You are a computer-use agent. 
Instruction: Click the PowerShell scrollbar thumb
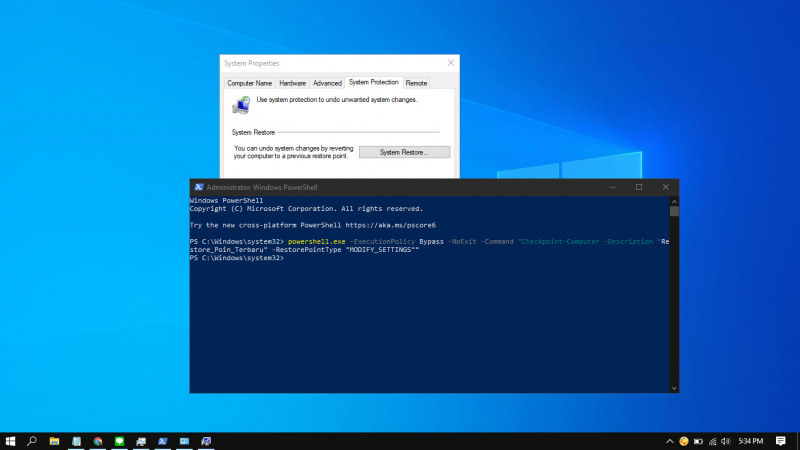point(674,211)
